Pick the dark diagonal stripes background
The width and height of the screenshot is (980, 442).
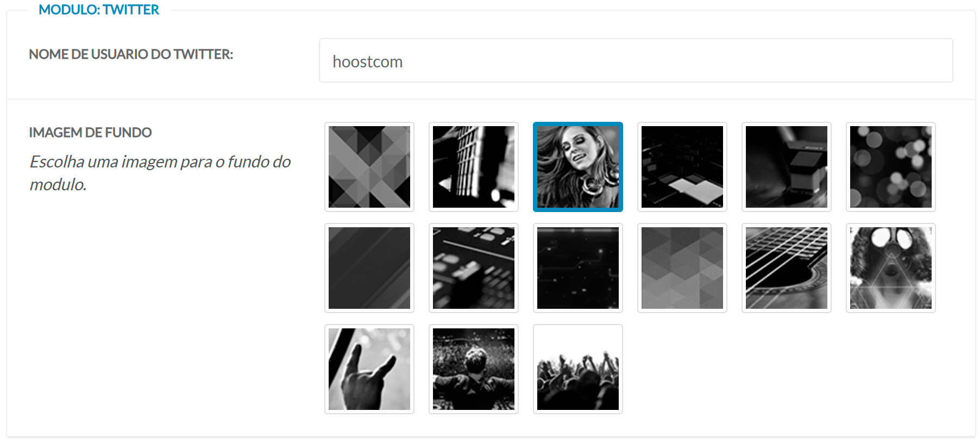[x=369, y=268]
